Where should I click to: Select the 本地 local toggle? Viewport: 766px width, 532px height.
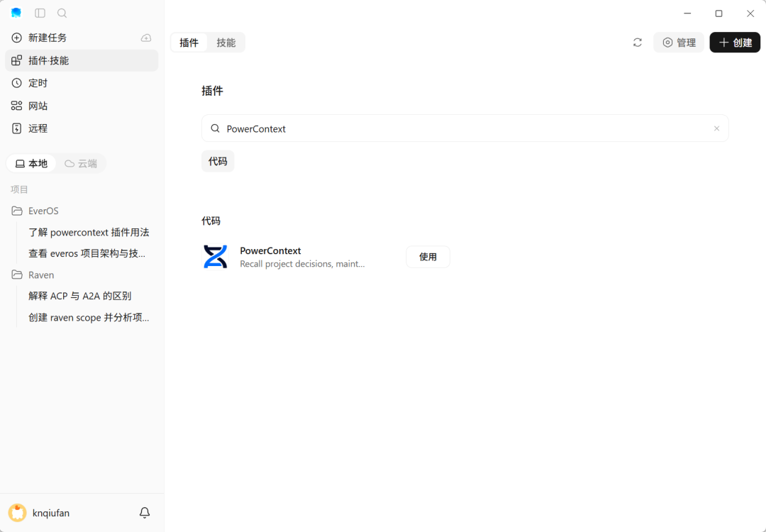click(31, 163)
